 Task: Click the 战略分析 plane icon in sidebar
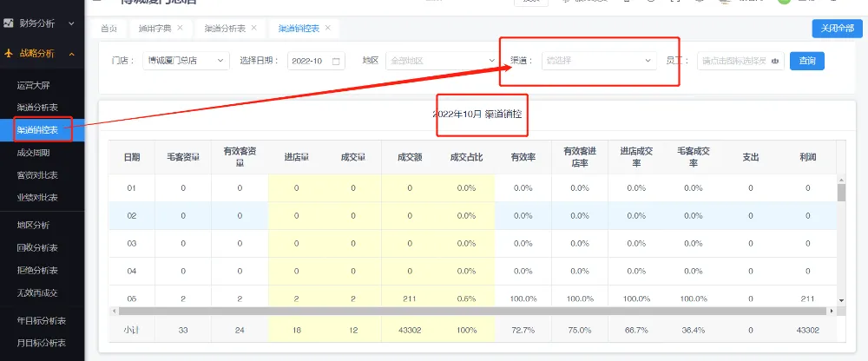tap(8, 54)
